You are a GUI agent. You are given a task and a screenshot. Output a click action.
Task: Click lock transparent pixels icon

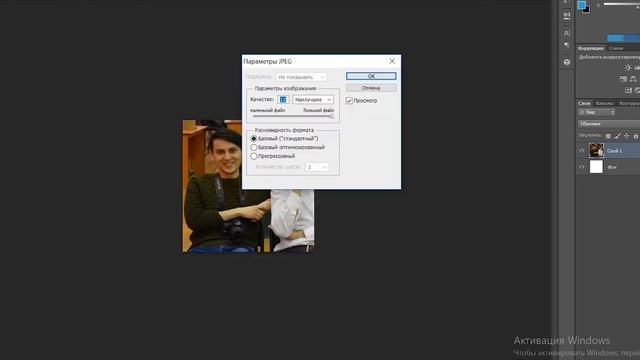click(608, 136)
